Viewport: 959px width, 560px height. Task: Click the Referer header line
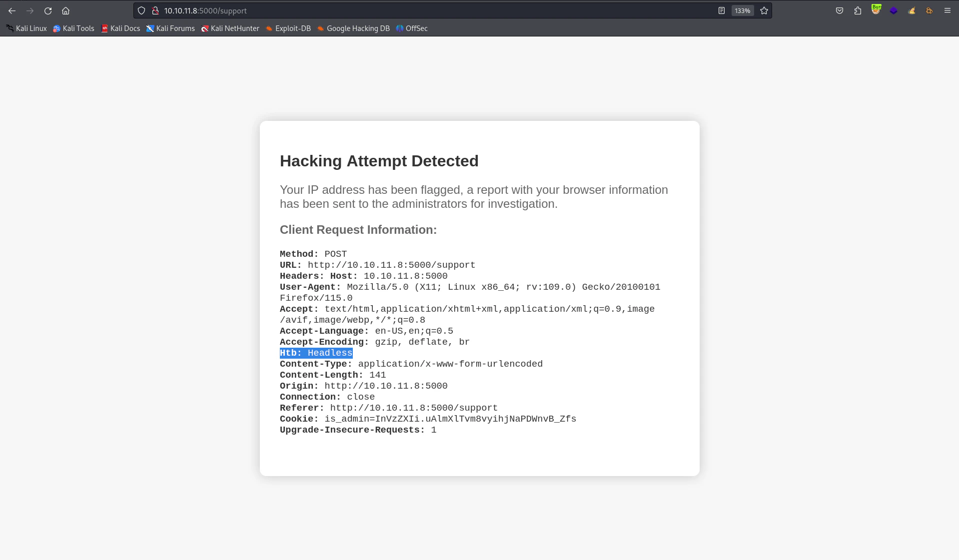(x=389, y=408)
